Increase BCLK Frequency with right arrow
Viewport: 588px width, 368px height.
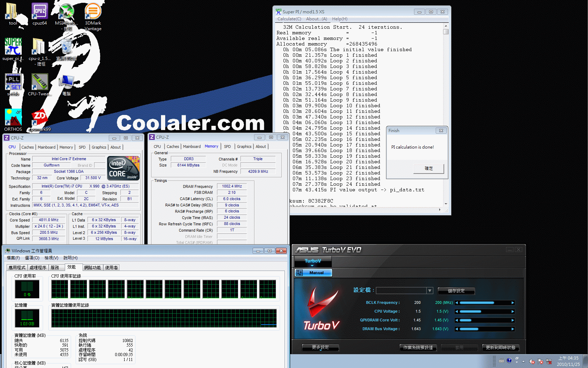(513, 302)
